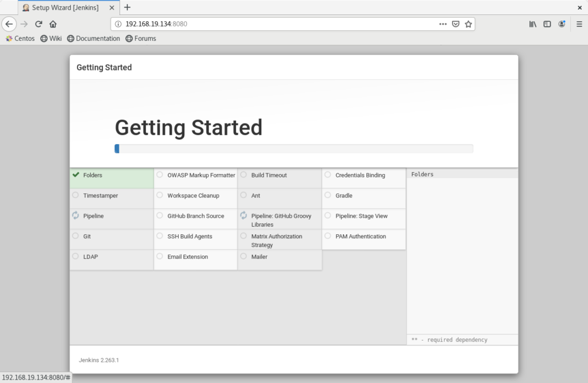Click the pending circle beside Timestamper
The height and width of the screenshot is (383, 588).
tap(75, 195)
